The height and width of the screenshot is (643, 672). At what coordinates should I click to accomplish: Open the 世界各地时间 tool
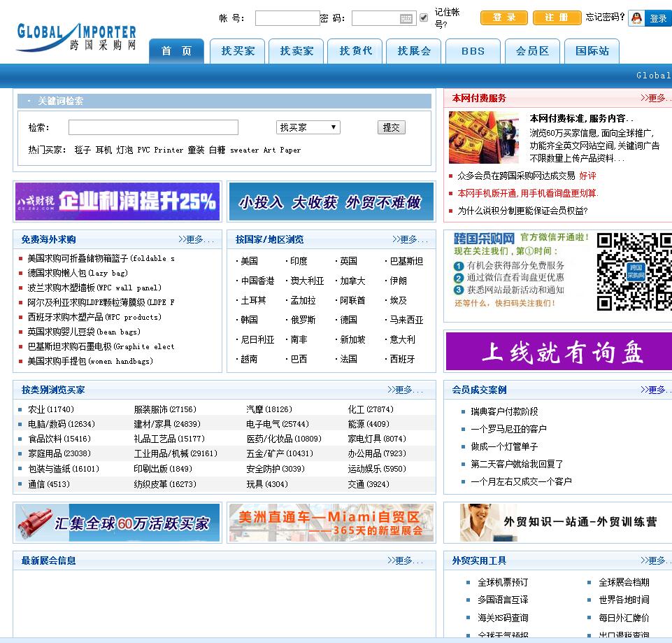click(x=624, y=600)
